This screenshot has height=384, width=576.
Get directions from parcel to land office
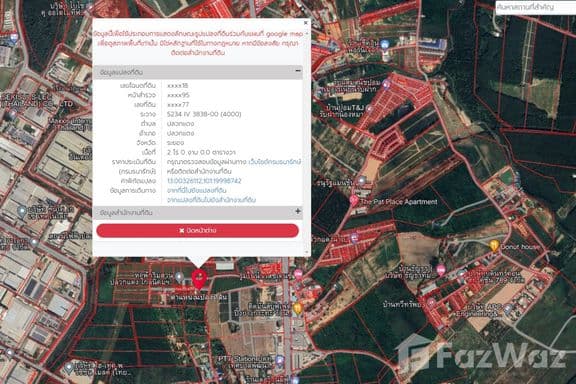(211, 200)
